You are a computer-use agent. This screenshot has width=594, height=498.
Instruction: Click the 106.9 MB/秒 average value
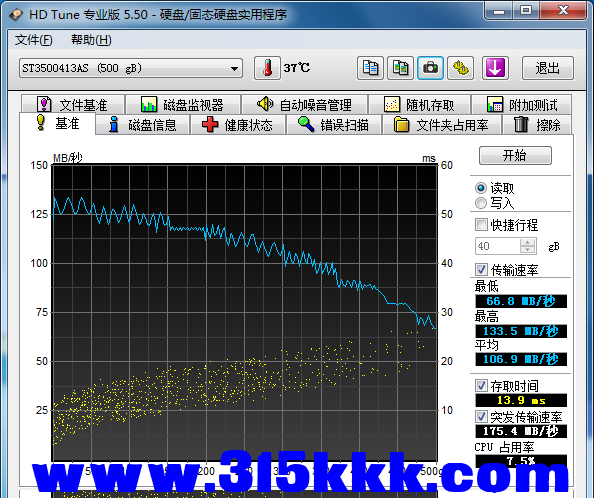coord(521,359)
